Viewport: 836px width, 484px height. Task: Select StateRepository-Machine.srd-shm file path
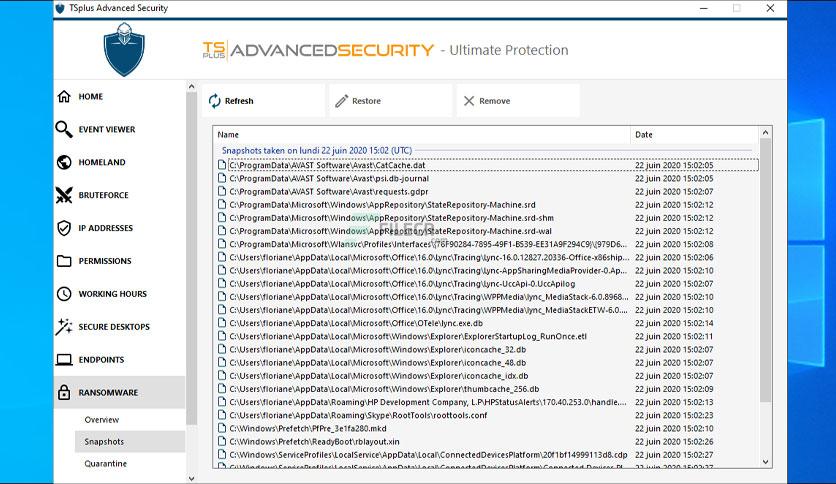click(x=391, y=218)
